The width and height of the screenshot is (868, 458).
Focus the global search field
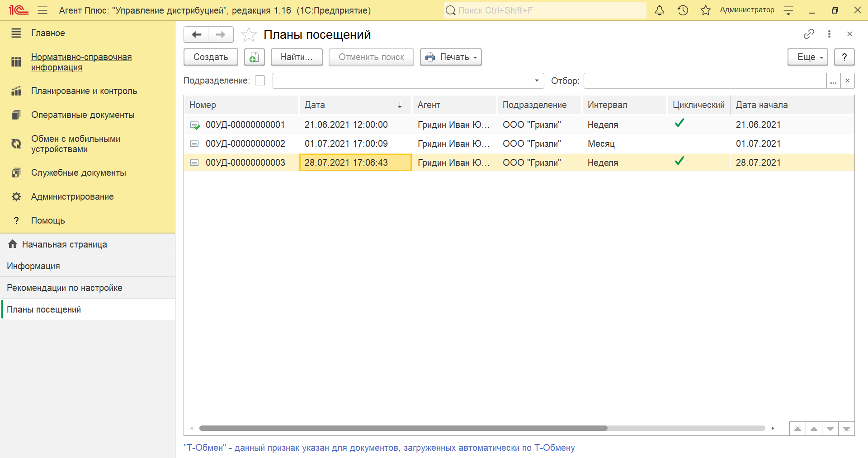tap(545, 10)
